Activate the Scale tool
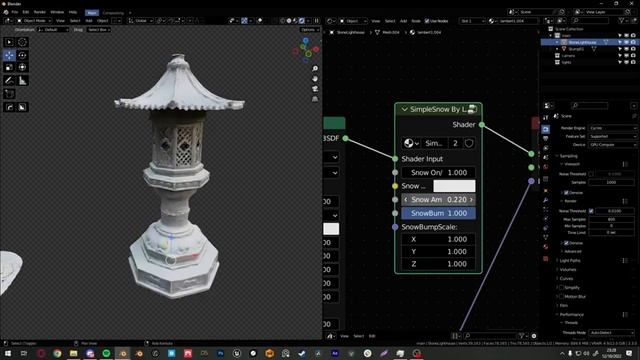 pyautogui.click(x=9, y=67)
